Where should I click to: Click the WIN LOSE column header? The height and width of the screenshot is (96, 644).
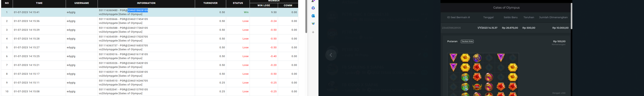coord(264,5)
